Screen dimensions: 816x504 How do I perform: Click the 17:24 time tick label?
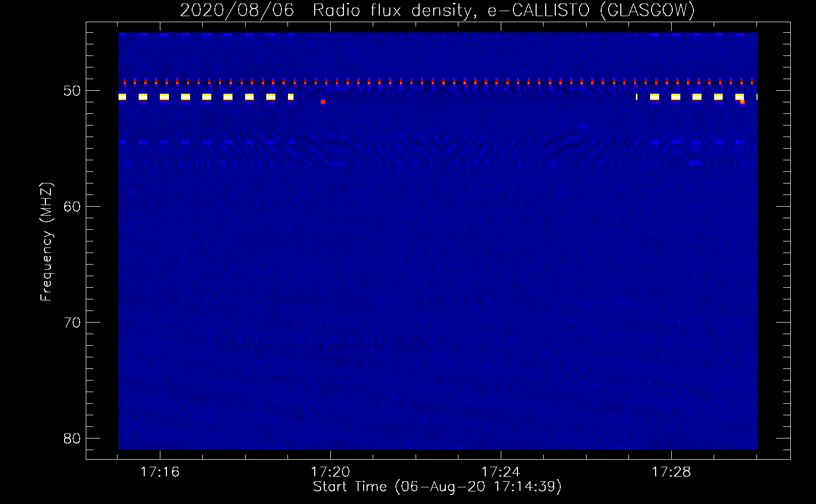coord(501,472)
